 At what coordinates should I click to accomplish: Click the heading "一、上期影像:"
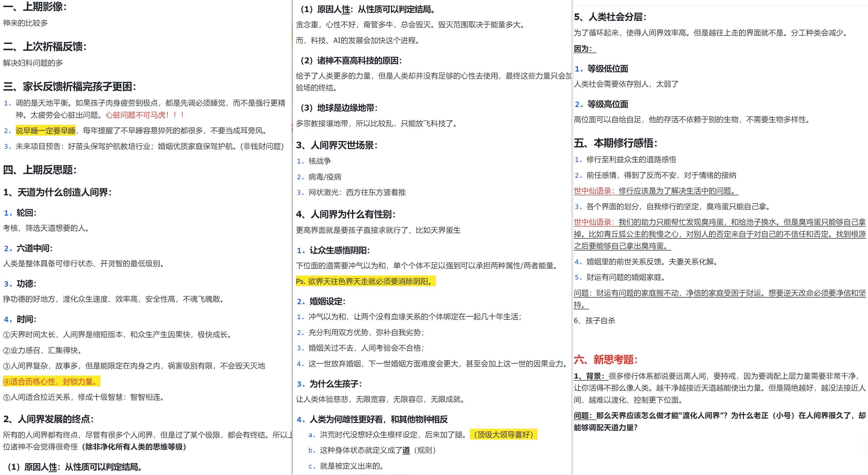click(x=35, y=7)
